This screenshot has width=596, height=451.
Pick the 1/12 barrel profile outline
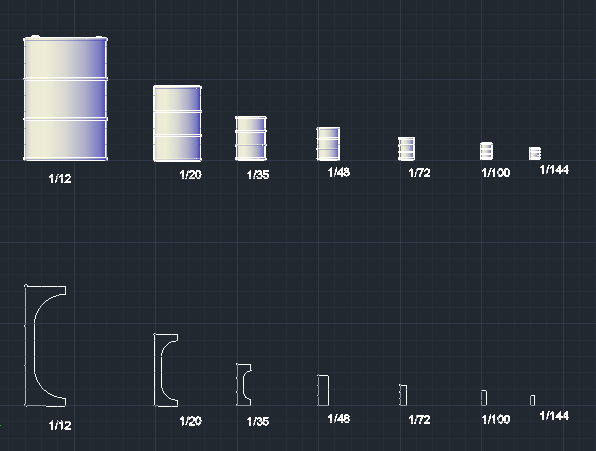pyautogui.click(x=45, y=345)
